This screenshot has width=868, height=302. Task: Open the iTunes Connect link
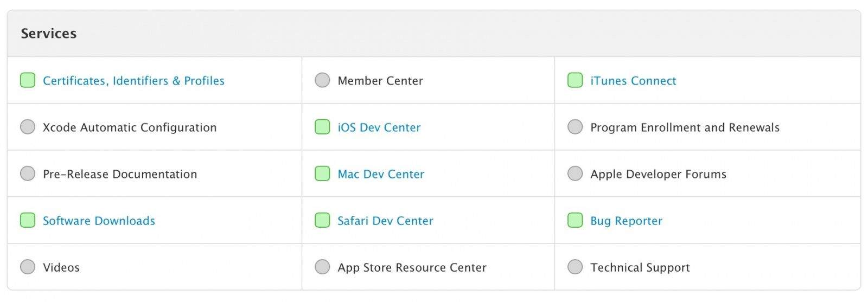(x=633, y=81)
